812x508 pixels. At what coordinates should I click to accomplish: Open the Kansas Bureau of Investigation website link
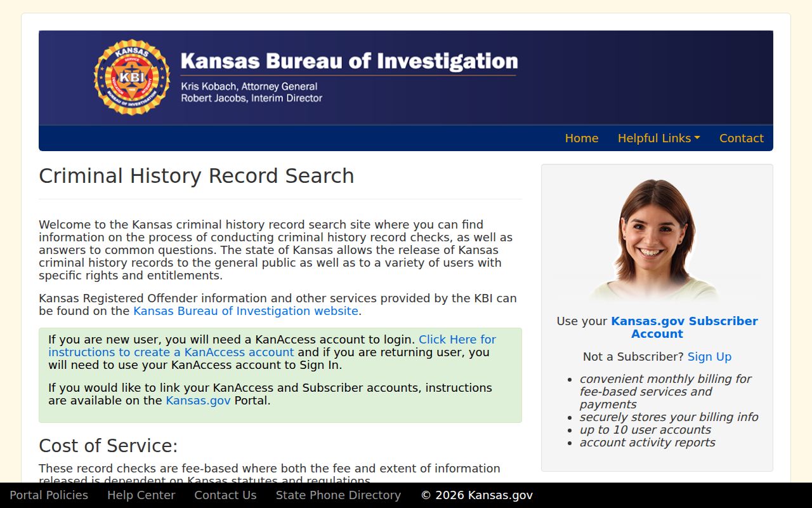(246, 311)
